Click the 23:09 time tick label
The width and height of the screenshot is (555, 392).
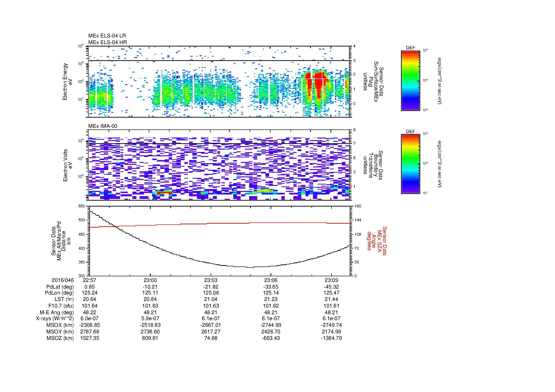point(331,280)
